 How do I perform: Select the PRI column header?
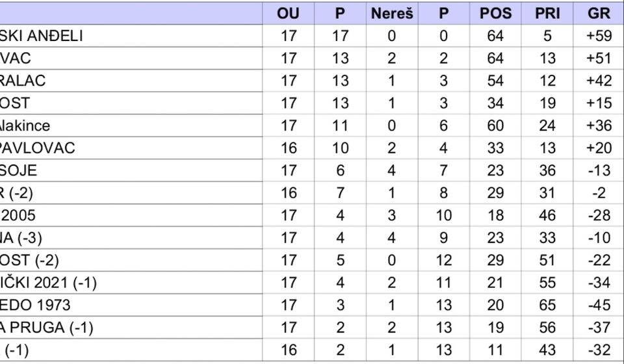click(547, 13)
